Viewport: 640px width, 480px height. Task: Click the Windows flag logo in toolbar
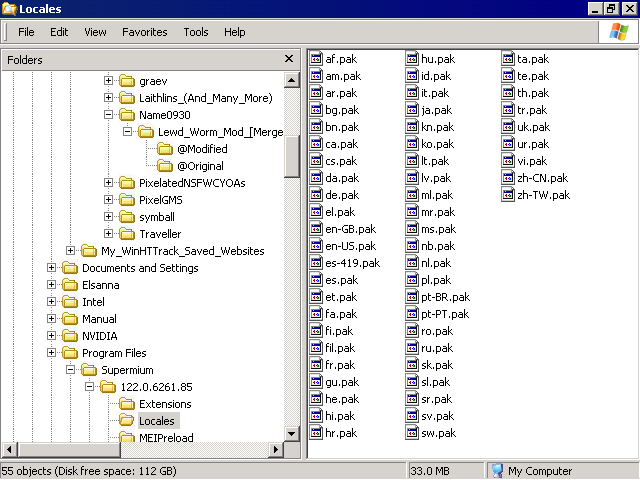[619, 32]
